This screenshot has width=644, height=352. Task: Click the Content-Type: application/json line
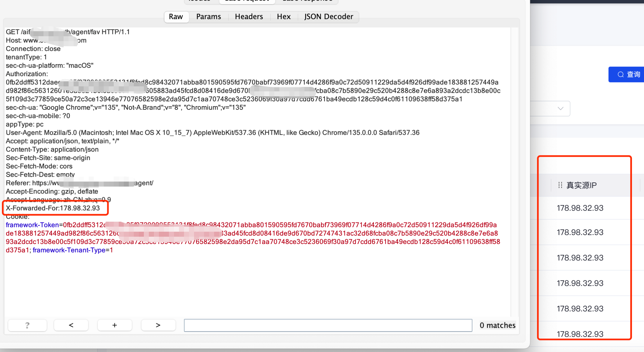point(52,149)
